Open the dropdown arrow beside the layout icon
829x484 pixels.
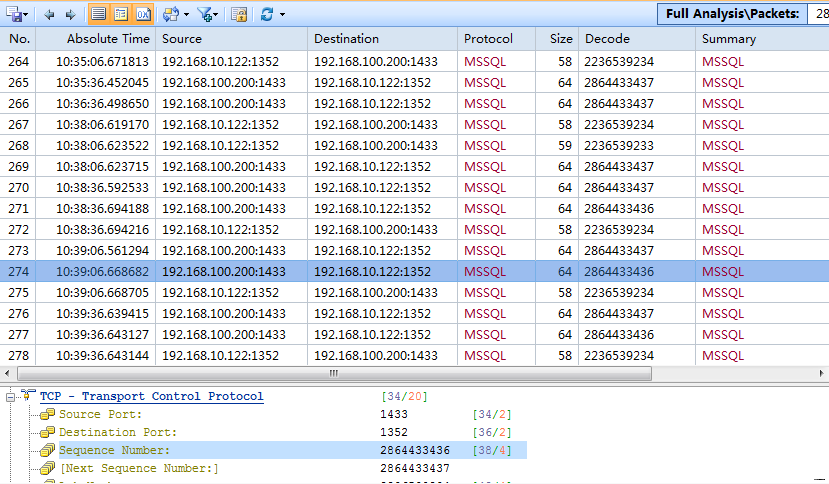click(x=186, y=14)
